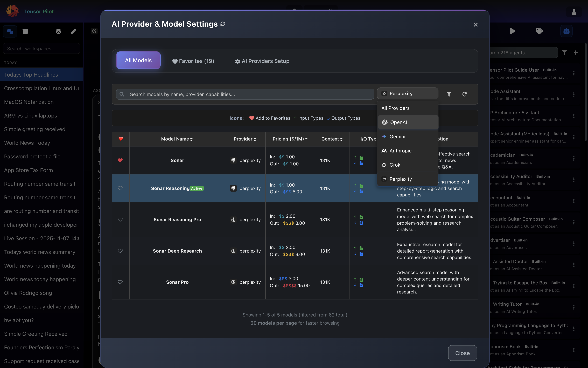Click the play icon near the top right
The height and width of the screenshot is (368, 588).
click(512, 31)
